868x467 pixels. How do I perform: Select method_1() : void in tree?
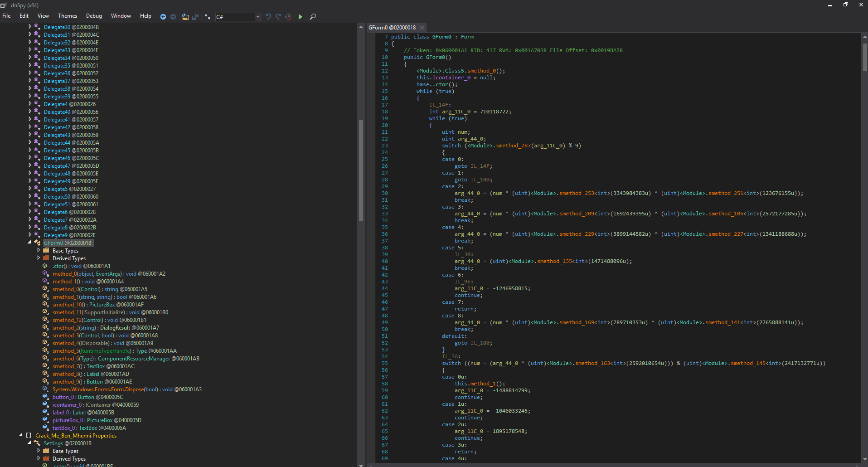(88, 282)
